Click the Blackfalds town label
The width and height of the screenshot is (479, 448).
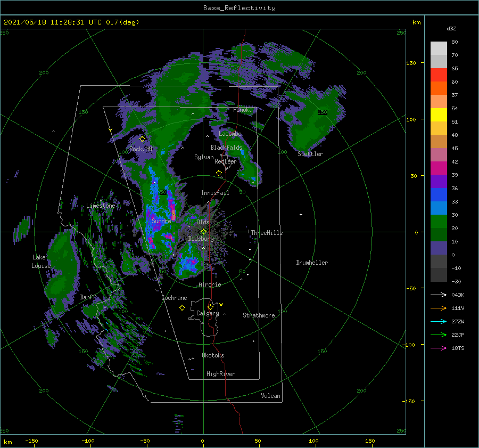pyautogui.click(x=226, y=148)
